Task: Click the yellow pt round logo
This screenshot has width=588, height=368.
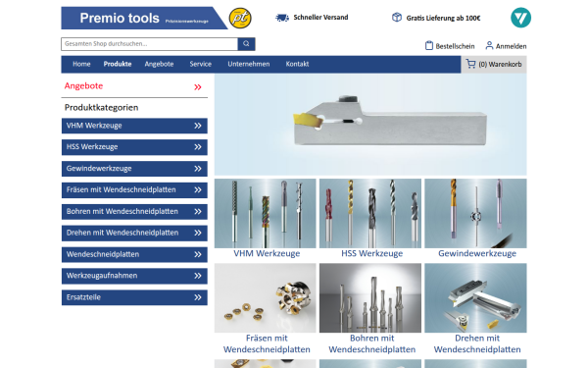Action: [240, 18]
